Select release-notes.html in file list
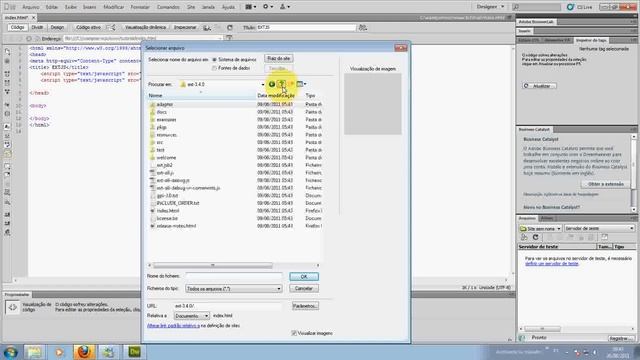 [176, 226]
